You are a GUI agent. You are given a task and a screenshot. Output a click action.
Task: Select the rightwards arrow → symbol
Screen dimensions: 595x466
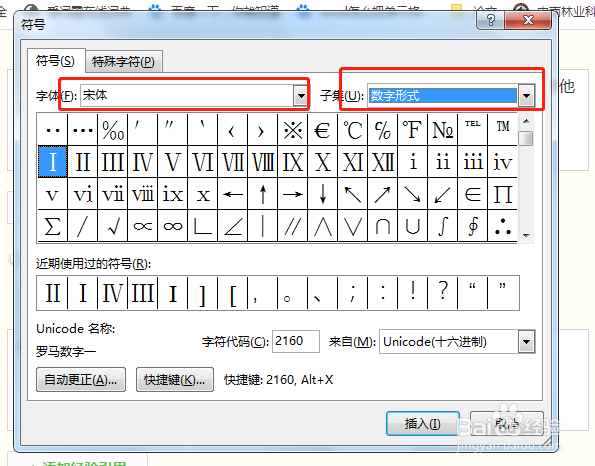click(293, 194)
